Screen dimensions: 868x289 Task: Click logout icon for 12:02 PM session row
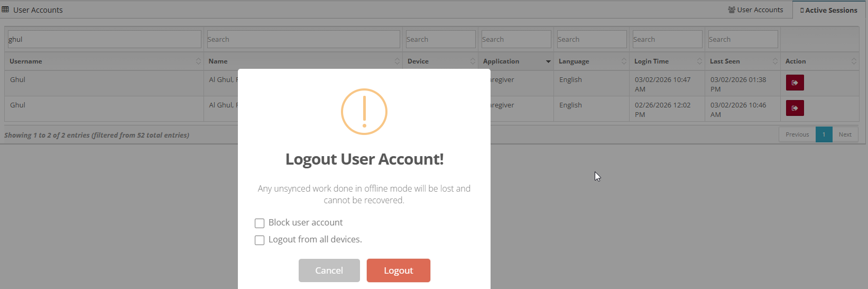[795, 108]
